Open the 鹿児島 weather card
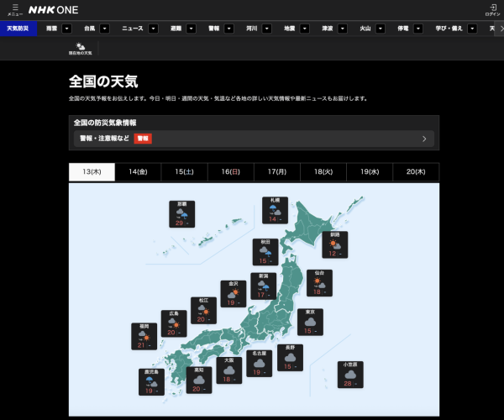The width and height of the screenshot is (504, 420). point(151,381)
